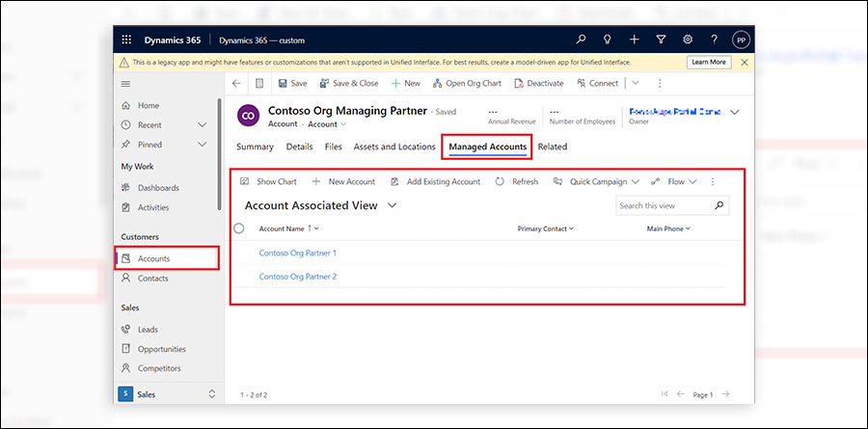The width and height of the screenshot is (868, 429).
Task: Save the account record
Action: [x=292, y=84]
